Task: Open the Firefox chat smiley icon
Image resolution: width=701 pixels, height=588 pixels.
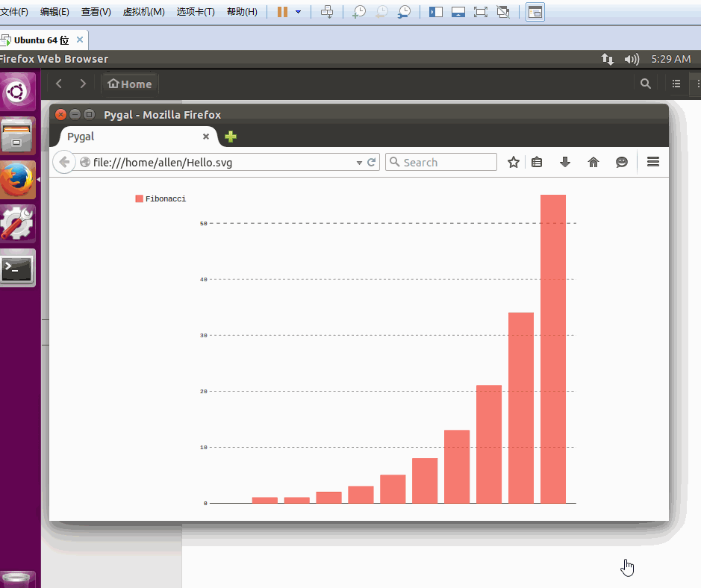Action: tap(621, 162)
